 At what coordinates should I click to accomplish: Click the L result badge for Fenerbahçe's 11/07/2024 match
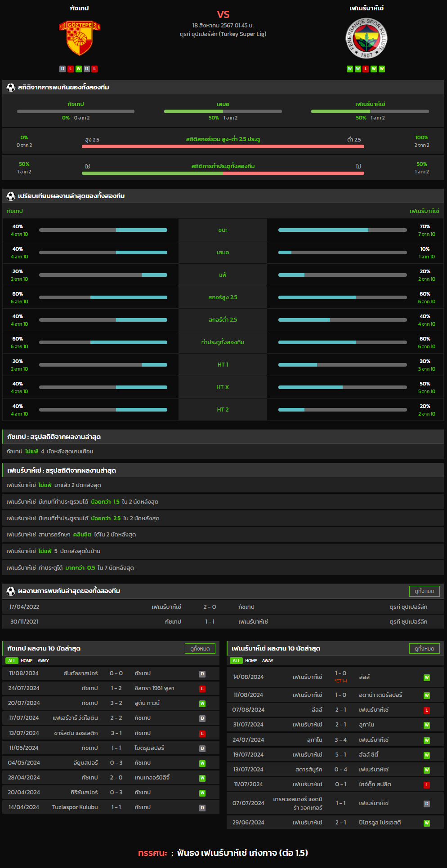[427, 785]
